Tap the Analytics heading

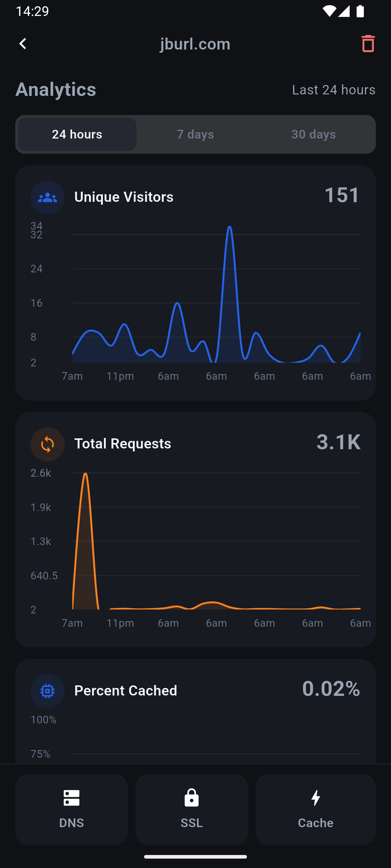click(56, 89)
